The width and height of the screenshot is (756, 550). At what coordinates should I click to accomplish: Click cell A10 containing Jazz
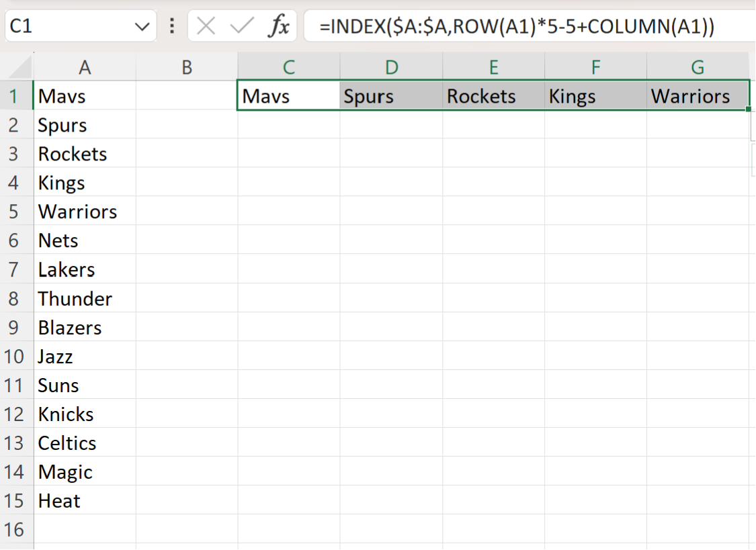(85, 357)
